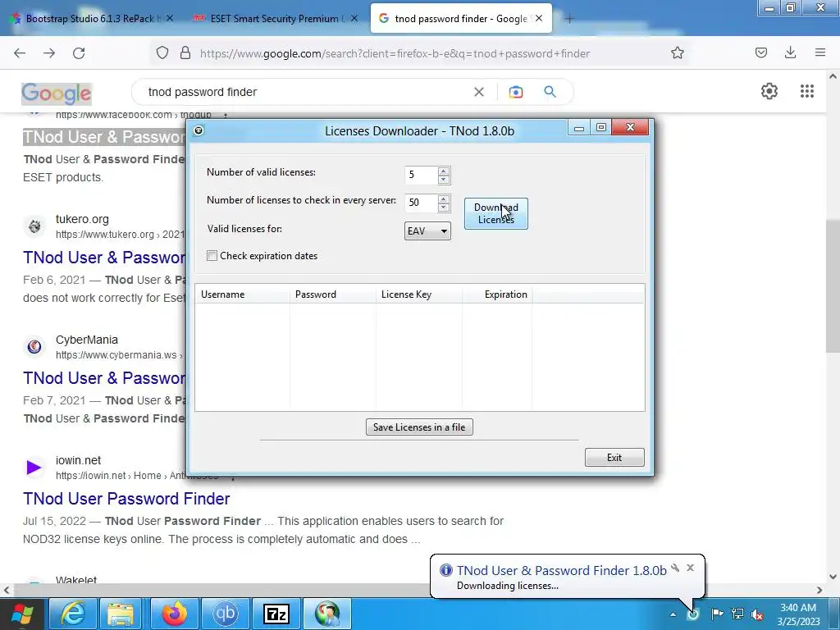Open the Valid licenses for EAV dropdown

[x=427, y=231]
